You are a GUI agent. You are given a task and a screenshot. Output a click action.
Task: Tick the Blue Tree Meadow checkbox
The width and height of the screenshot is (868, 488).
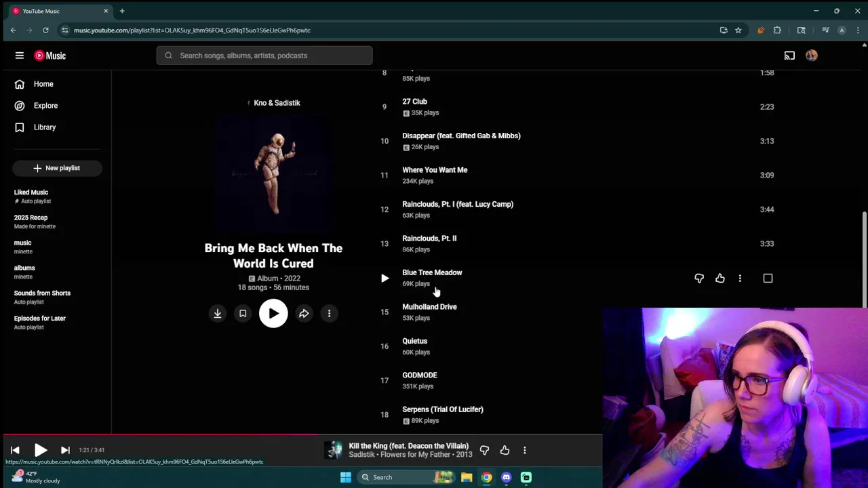[x=768, y=278]
